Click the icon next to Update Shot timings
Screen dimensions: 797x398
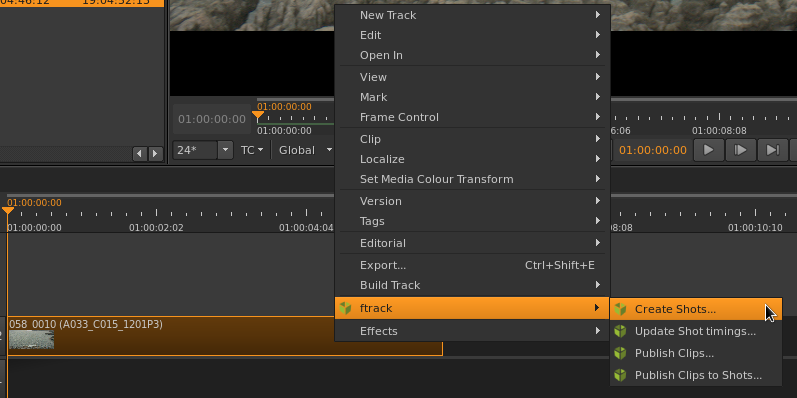click(620, 331)
